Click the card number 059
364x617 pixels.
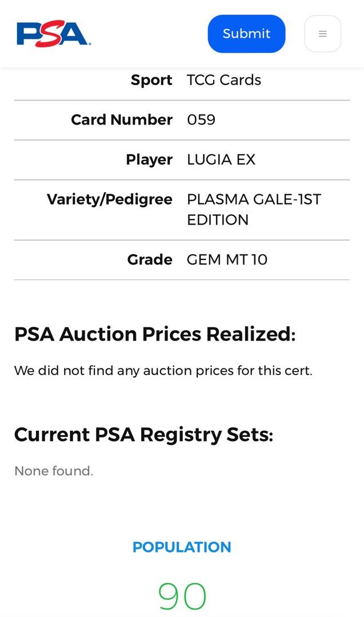tap(201, 119)
